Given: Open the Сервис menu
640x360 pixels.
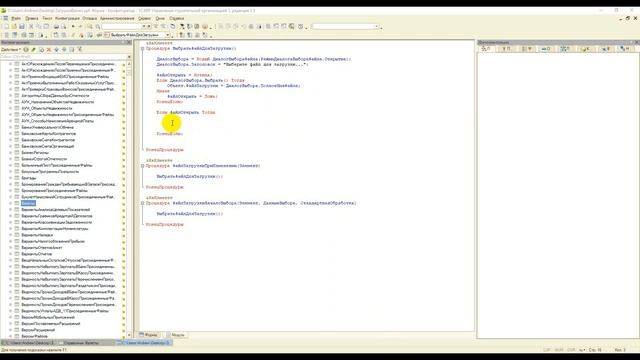Looking at the screenshot, I should point(144,18).
